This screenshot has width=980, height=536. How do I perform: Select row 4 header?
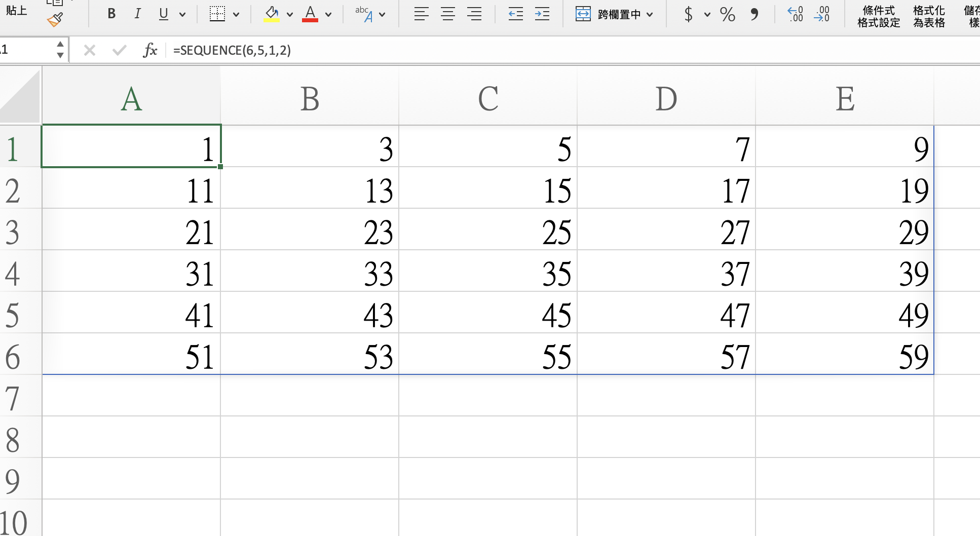[x=20, y=271]
